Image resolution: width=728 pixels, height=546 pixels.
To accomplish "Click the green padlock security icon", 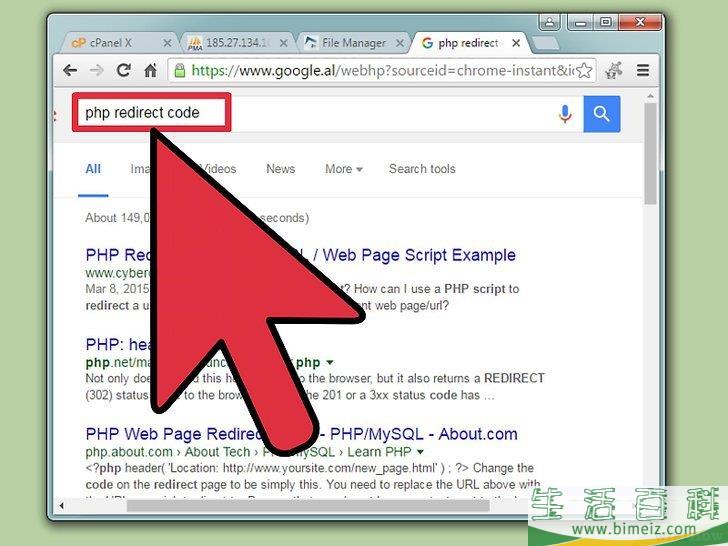I will [179, 71].
